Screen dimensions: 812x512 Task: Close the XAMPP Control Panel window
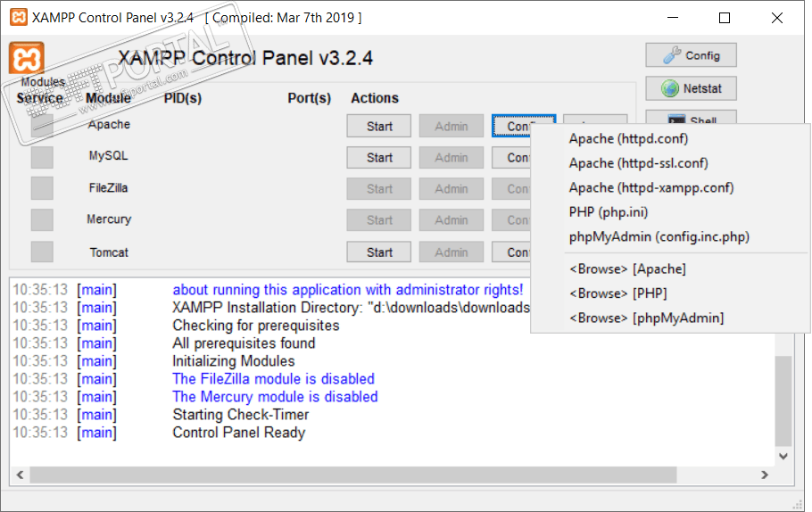pyautogui.click(x=777, y=18)
